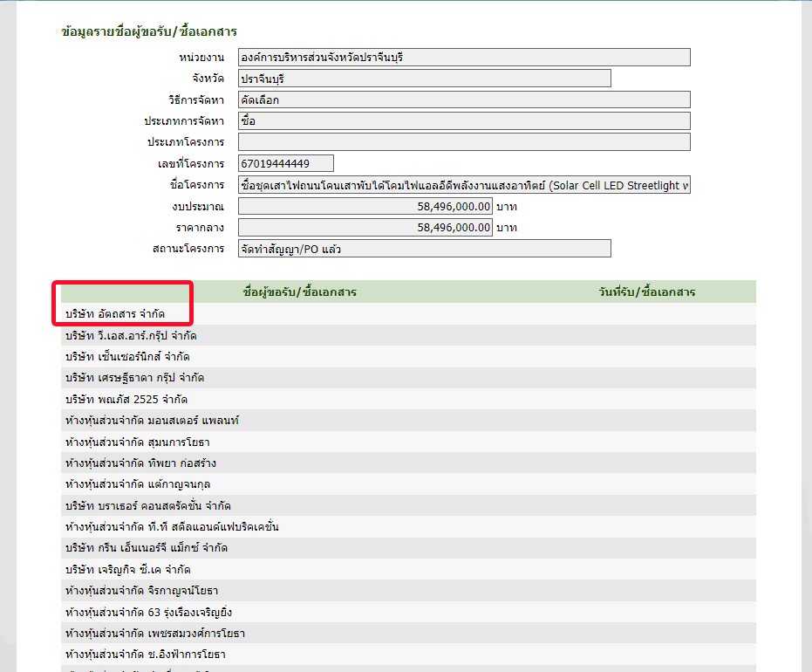Click the วิธีการจัดหา field showing คัดเลือก
Image resolution: width=812 pixels, height=672 pixels.
coord(463,99)
